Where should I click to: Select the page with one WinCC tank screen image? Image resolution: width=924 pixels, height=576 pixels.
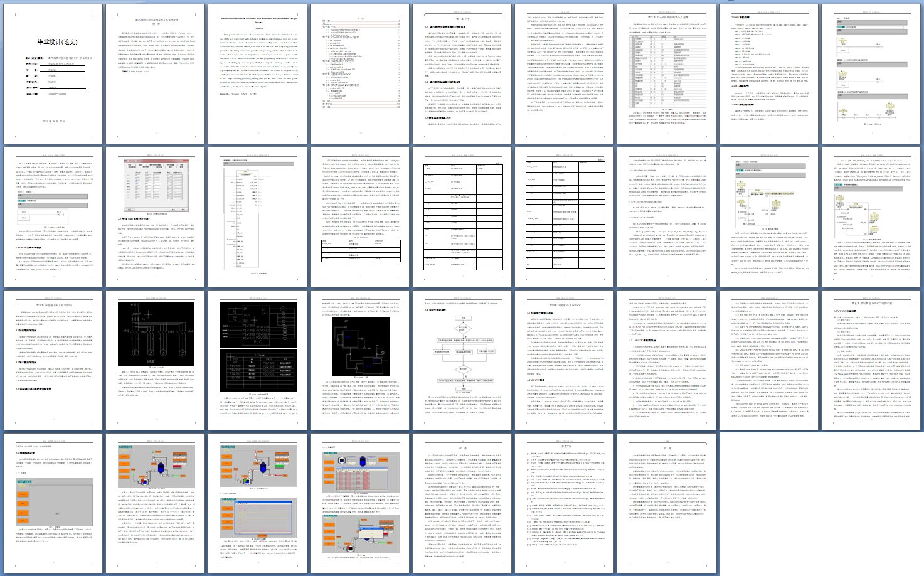tap(155, 503)
